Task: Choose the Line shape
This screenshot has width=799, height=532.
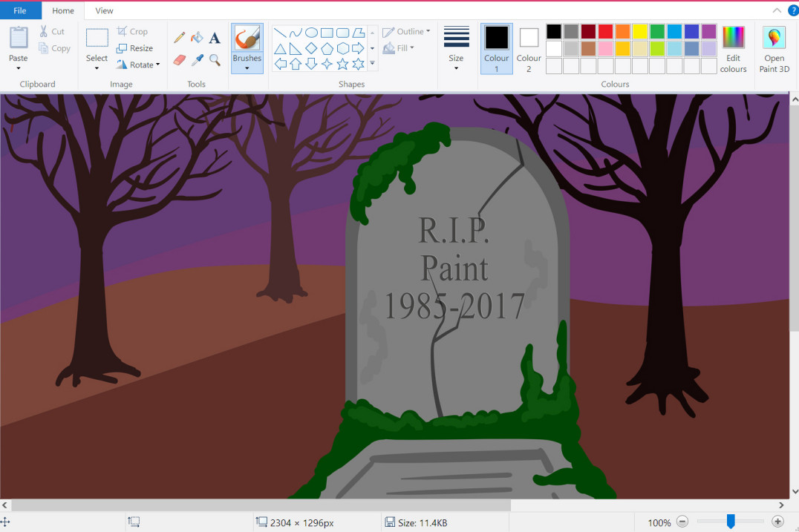Action: pos(280,33)
